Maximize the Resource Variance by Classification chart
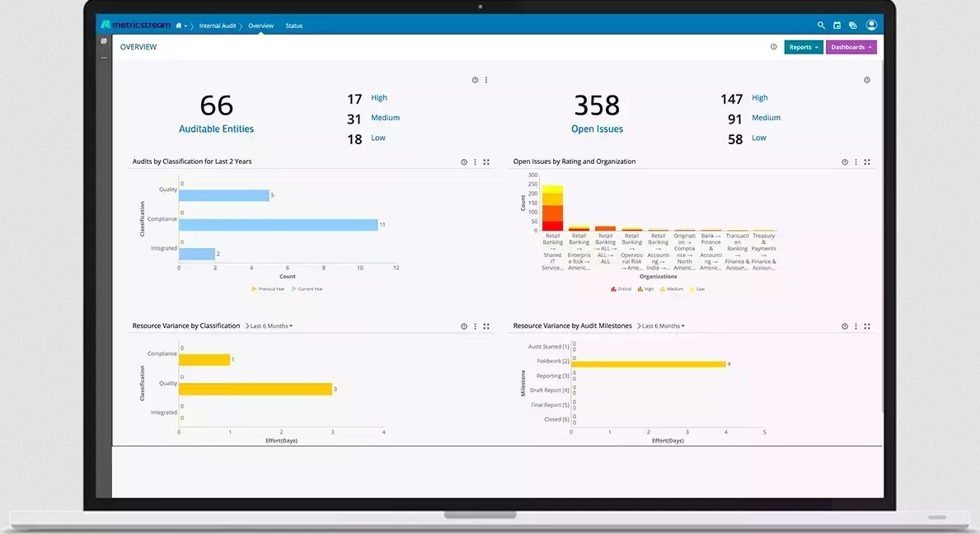Screen dimensions: 980x534 (x=486, y=326)
